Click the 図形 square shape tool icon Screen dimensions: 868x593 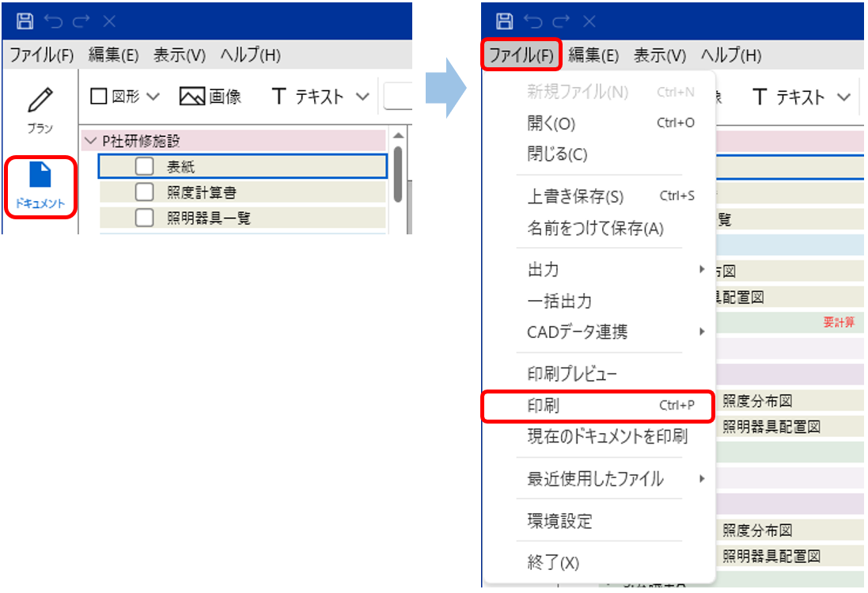pyautogui.click(x=98, y=97)
